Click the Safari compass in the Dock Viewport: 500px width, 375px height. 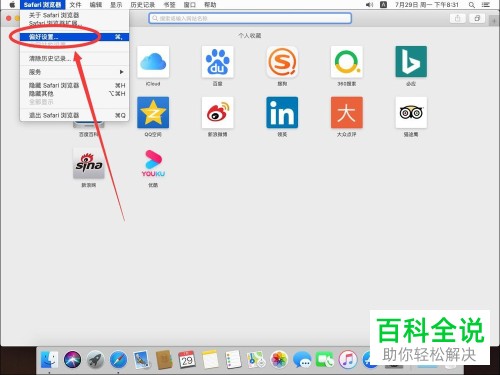coord(118,360)
